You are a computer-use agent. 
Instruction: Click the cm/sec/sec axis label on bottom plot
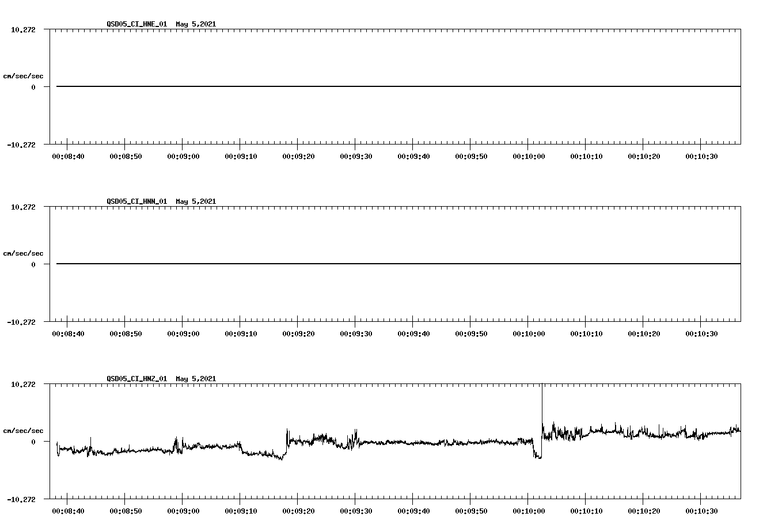coord(23,430)
